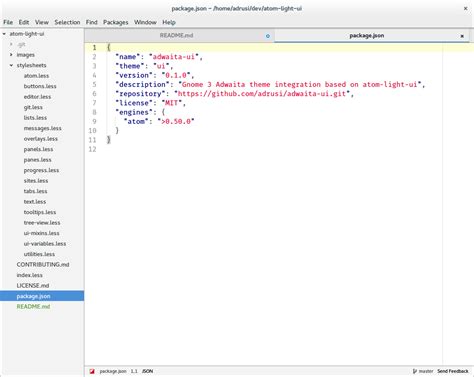
Task: Click the git branch icon beside master
Action: click(x=415, y=371)
